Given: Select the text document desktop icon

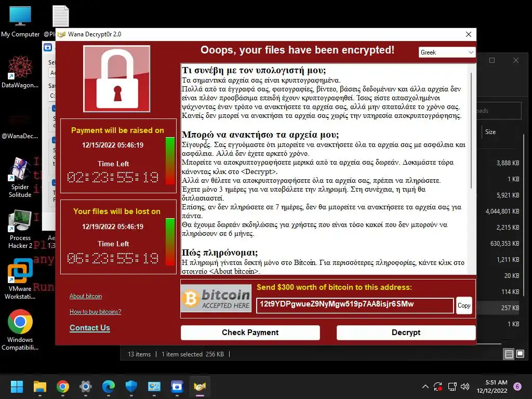Looking at the screenshot, I should tap(60, 16).
